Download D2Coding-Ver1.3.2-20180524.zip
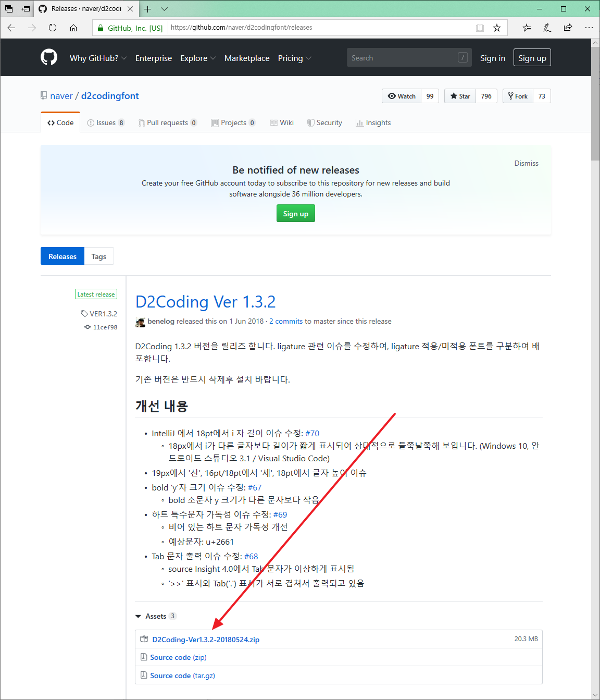Screen dimensions: 600x700 pos(206,640)
